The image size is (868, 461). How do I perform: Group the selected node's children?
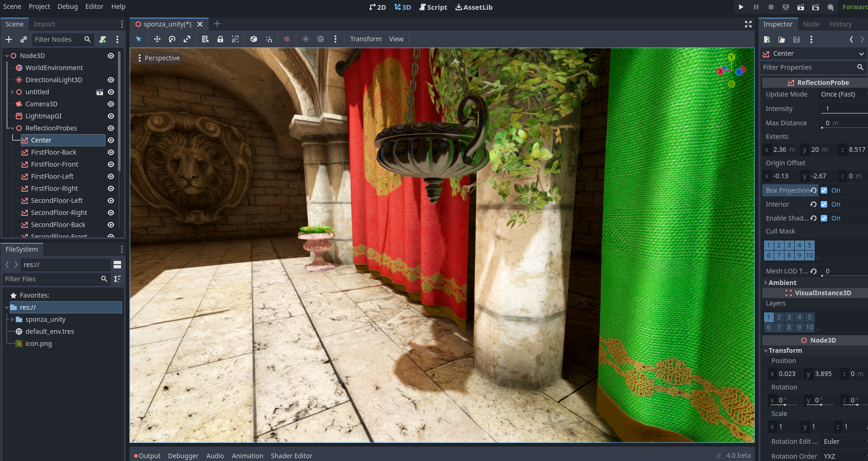235,39
